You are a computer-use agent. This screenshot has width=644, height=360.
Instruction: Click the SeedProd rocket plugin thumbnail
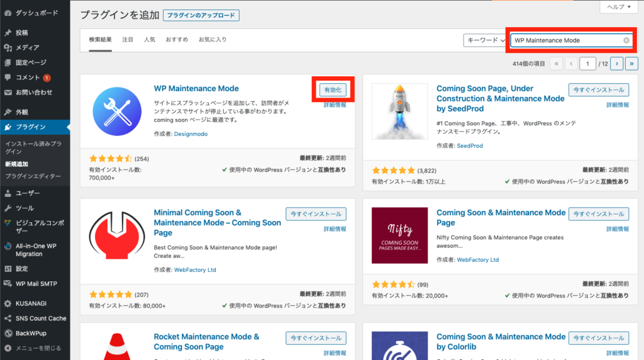tap(399, 111)
